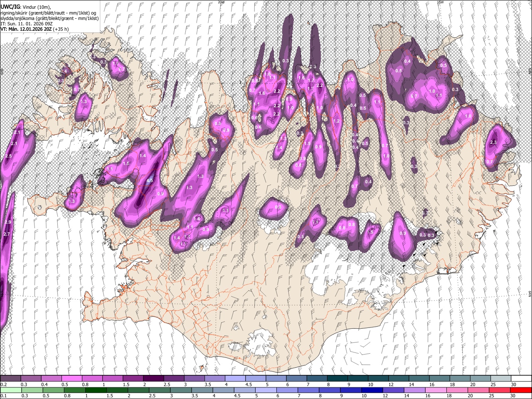Click the '0.1' label under the rain legend

pos(3,396)
